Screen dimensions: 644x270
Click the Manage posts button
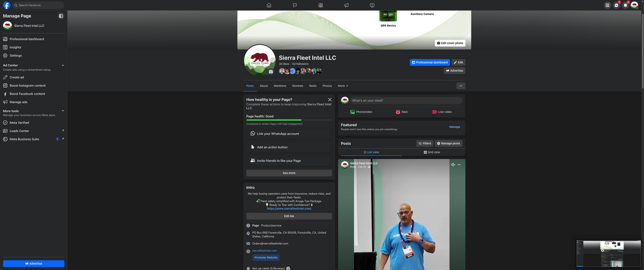pos(448,143)
